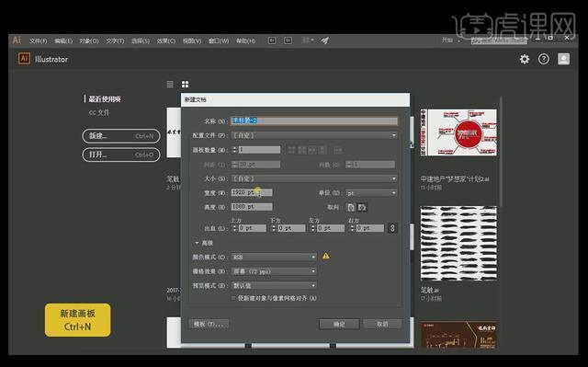Open the 选择(S) menu
Image resolution: width=588 pixels, height=367 pixels.
click(x=141, y=40)
